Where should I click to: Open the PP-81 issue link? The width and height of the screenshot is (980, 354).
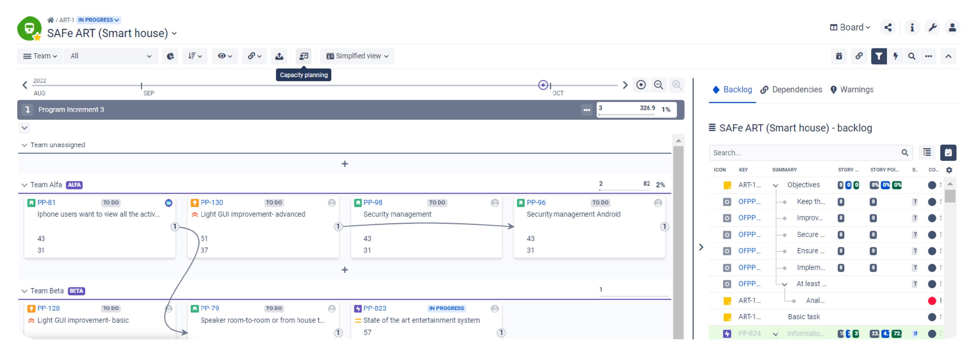pyautogui.click(x=47, y=203)
